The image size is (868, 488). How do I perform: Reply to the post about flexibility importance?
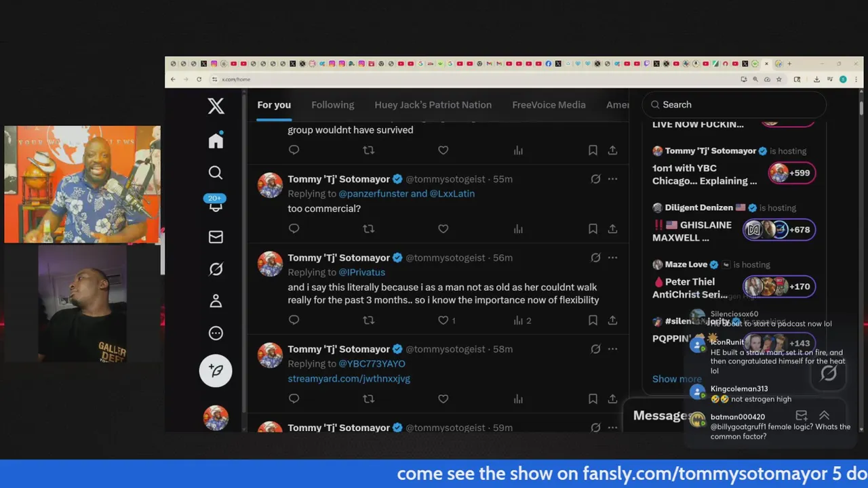pos(294,320)
